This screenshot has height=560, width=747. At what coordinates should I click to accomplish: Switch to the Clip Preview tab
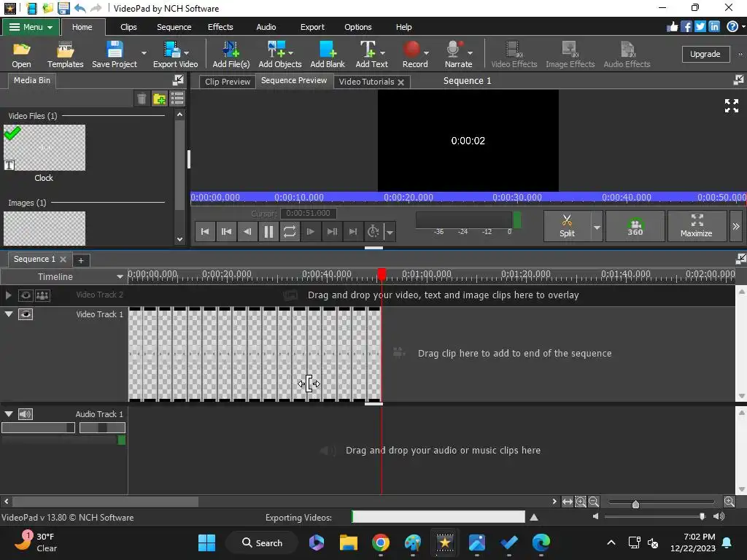(228, 82)
